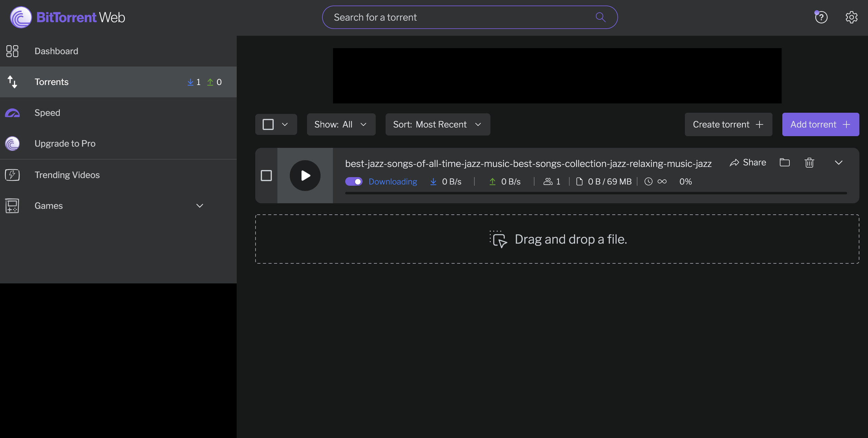Open the Show: All filter dropdown
Screen dimensions: 868x438
tap(341, 124)
